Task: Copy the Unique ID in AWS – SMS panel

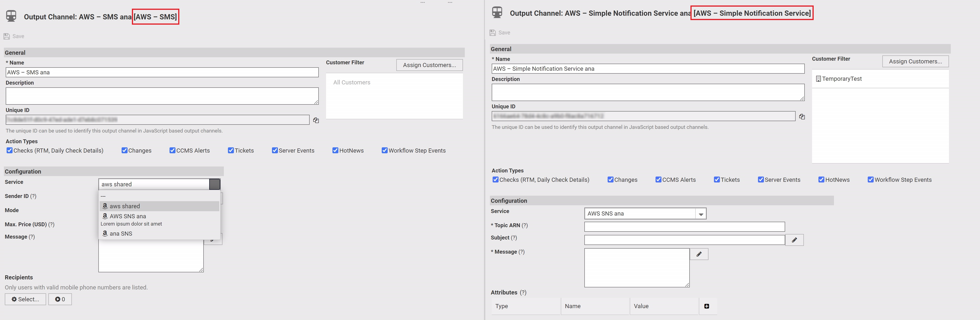Action: pos(316,120)
